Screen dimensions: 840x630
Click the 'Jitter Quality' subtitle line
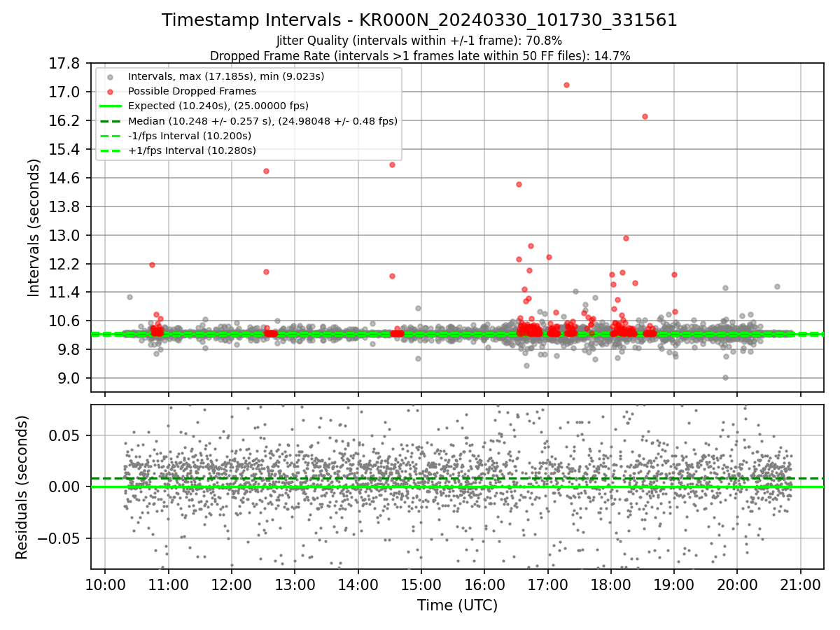point(419,41)
